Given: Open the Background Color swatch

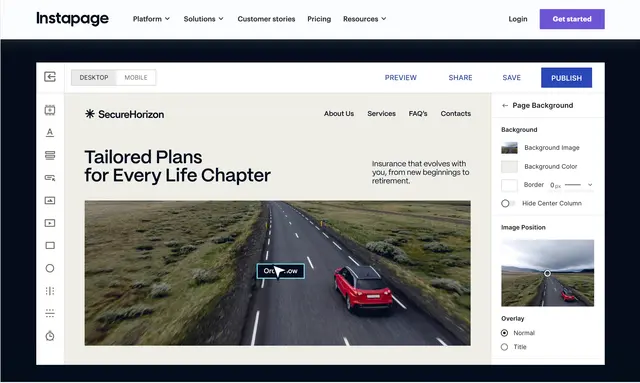Looking at the screenshot, I should click(509, 167).
